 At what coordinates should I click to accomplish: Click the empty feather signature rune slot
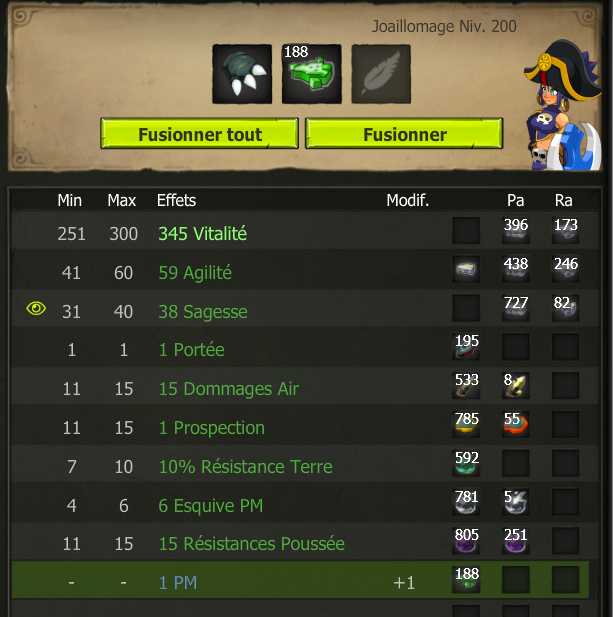click(x=381, y=74)
